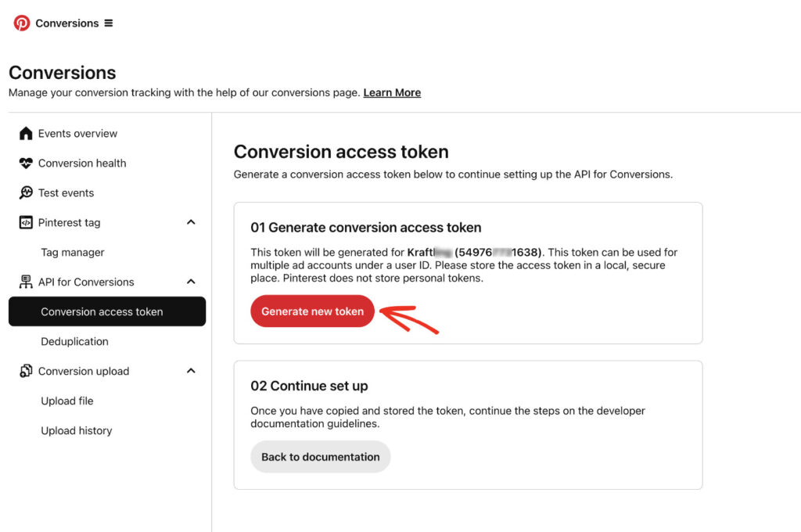Select the Test events icon

[26, 192]
